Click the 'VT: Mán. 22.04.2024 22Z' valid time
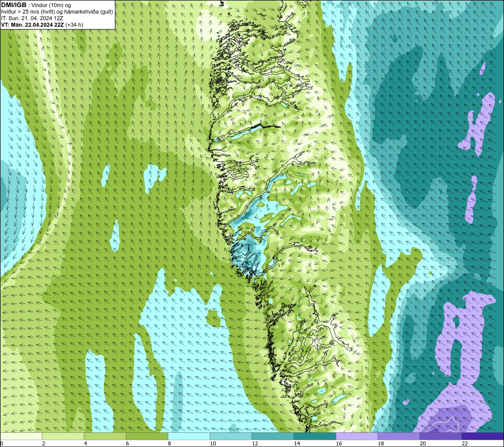 point(32,25)
